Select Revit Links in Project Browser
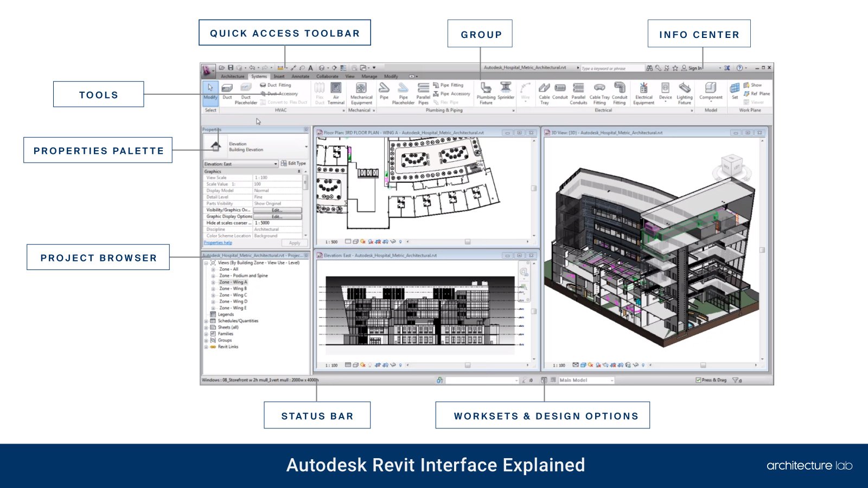Screen dimensions: 868x488 click(x=228, y=347)
